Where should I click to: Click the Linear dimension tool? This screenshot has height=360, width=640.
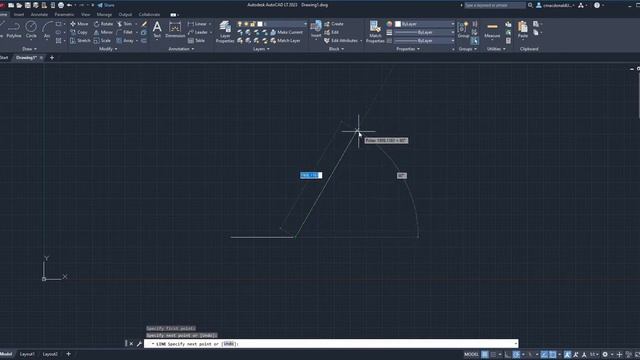[x=198, y=24]
